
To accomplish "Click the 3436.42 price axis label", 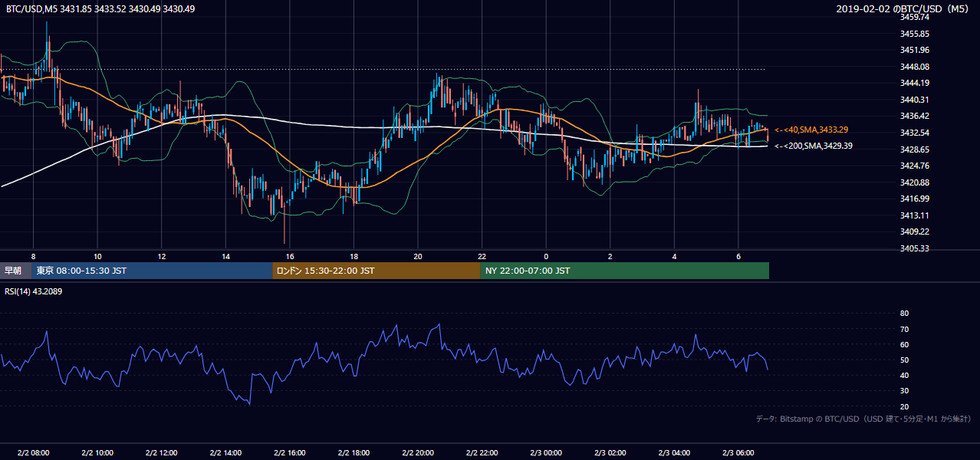I will [x=914, y=116].
